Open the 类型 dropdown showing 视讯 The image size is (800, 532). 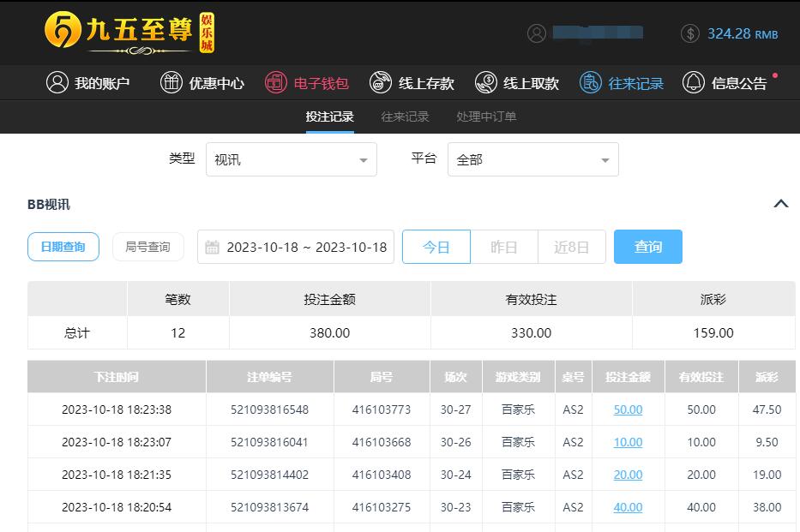pyautogui.click(x=292, y=159)
